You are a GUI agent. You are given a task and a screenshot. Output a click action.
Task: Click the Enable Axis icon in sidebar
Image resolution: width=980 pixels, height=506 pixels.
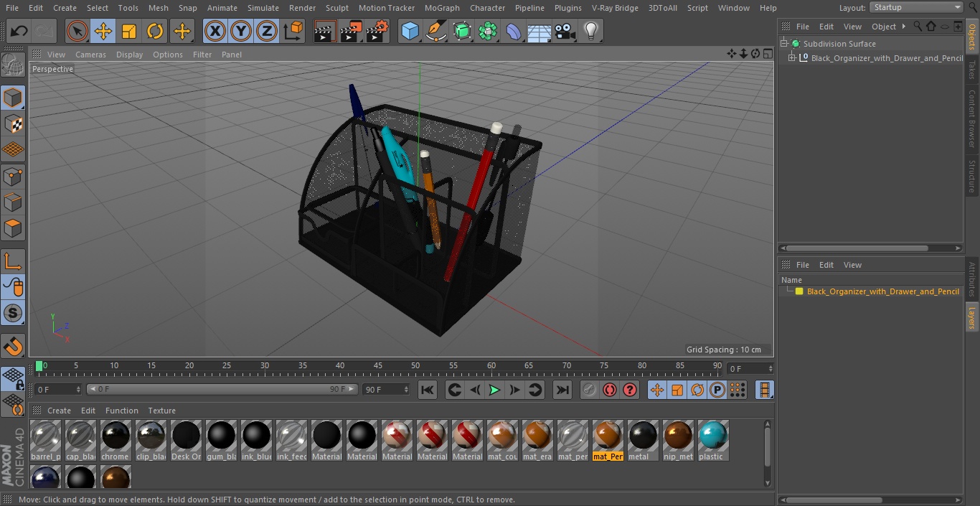pyautogui.click(x=13, y=261)
